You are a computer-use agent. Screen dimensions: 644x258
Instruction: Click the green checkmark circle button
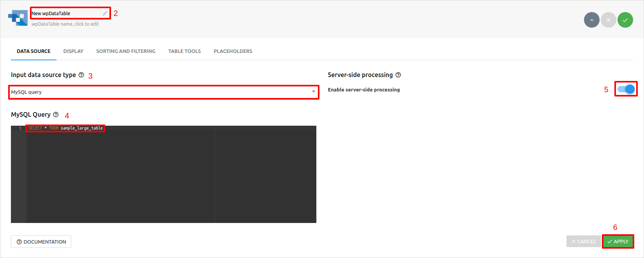[x=625, y=20]
